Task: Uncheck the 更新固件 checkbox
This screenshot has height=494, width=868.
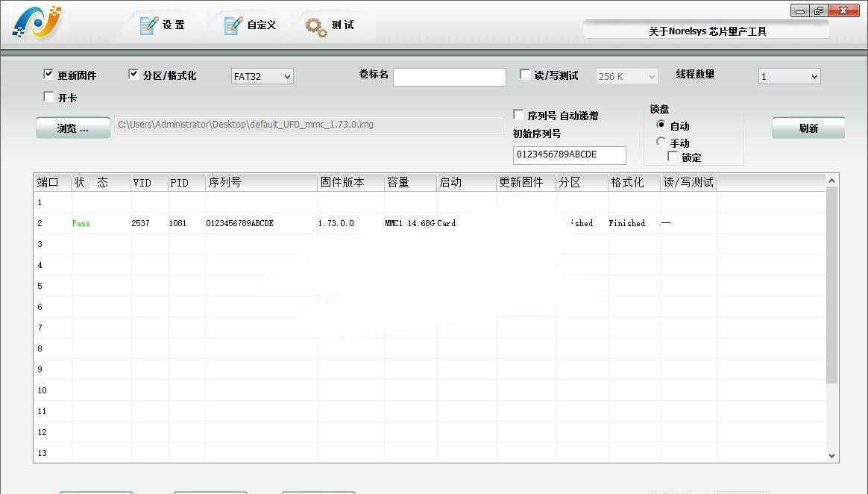Action: coord(48,75)
